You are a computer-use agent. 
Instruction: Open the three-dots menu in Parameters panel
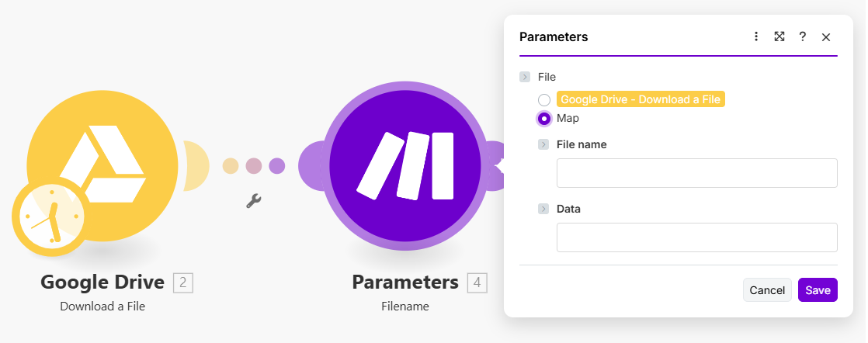756,36
